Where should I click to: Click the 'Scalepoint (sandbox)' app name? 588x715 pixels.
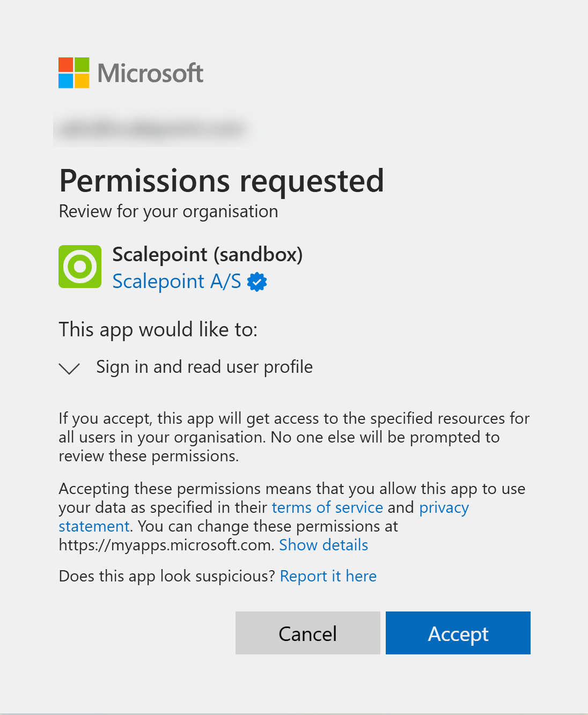pyautogui.click(x=207, y=254)
